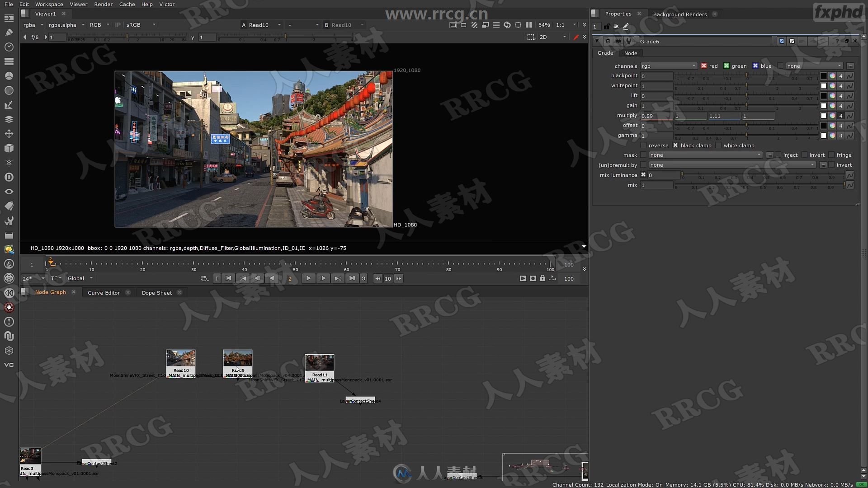This screenshot has height=488, width=868.
Task: Switch to the Node tab in properties panel
Action: pyautogui.click(x=630, y=53)
